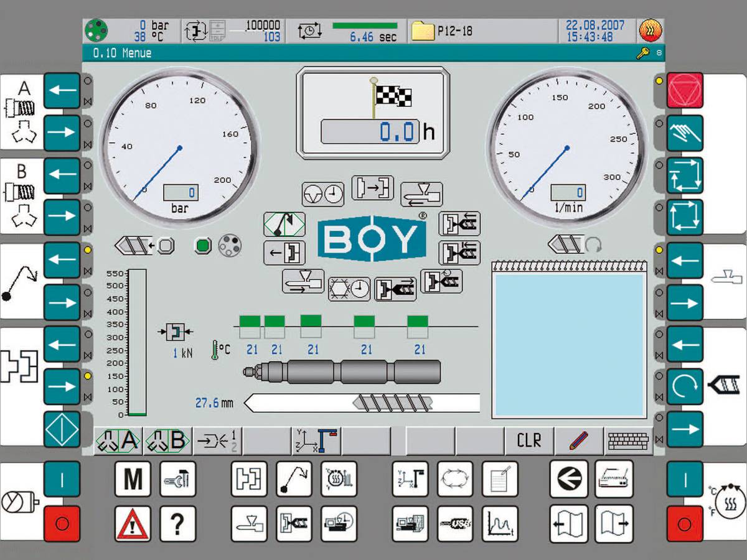747x560 pixels.
Task: Switch to full automatic cycle mode
Action: click(x=685, y=218)
